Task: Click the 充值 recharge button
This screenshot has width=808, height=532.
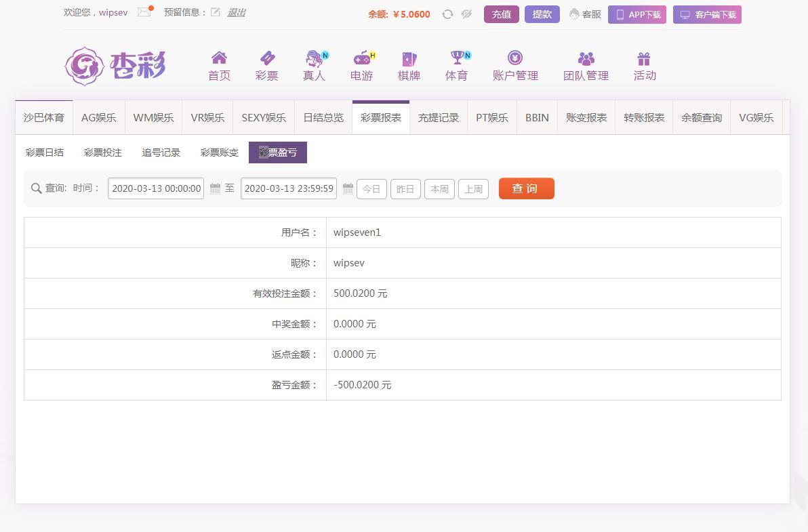Action: point(501,14)
